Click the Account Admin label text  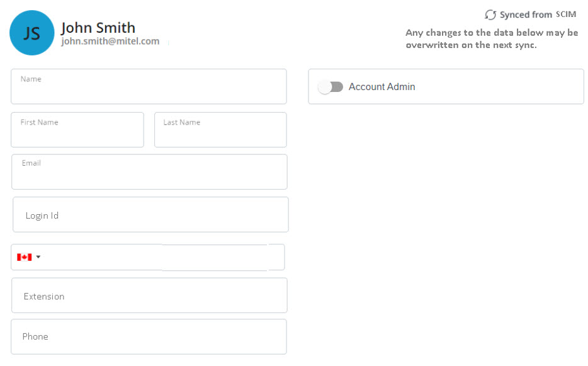[x=382, y=87]
